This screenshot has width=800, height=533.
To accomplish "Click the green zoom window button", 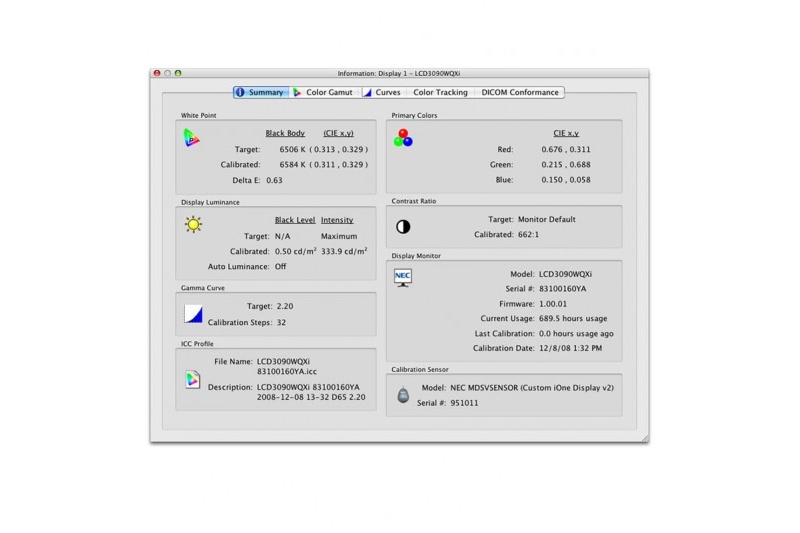I will 178,73.
